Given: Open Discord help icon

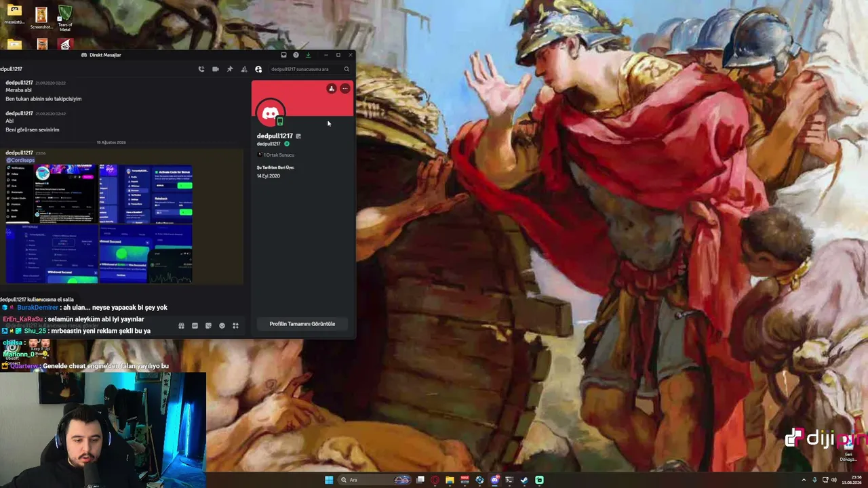Looking at the screenshot, I should point(296,55).
